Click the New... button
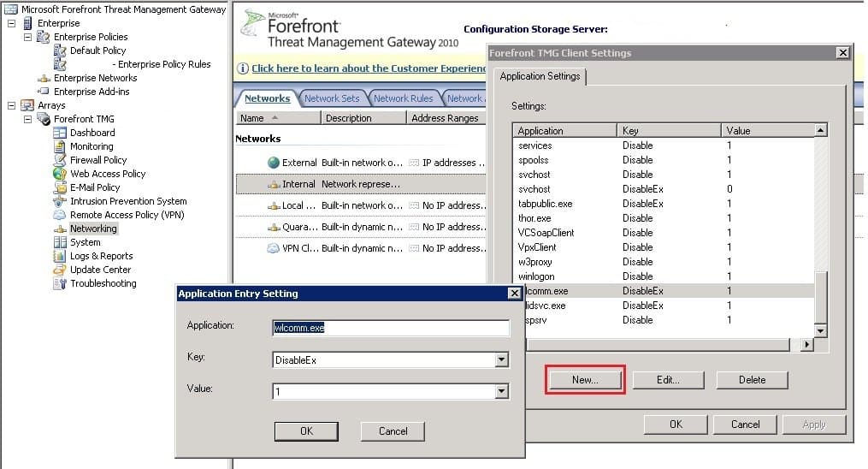Viewport: 868px width, 469px height. (x=585, y=380)
